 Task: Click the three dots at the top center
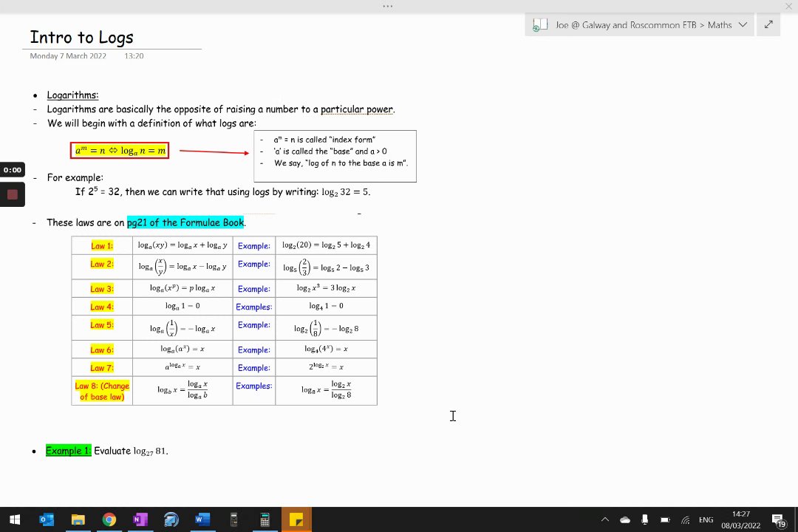point(388,6)
